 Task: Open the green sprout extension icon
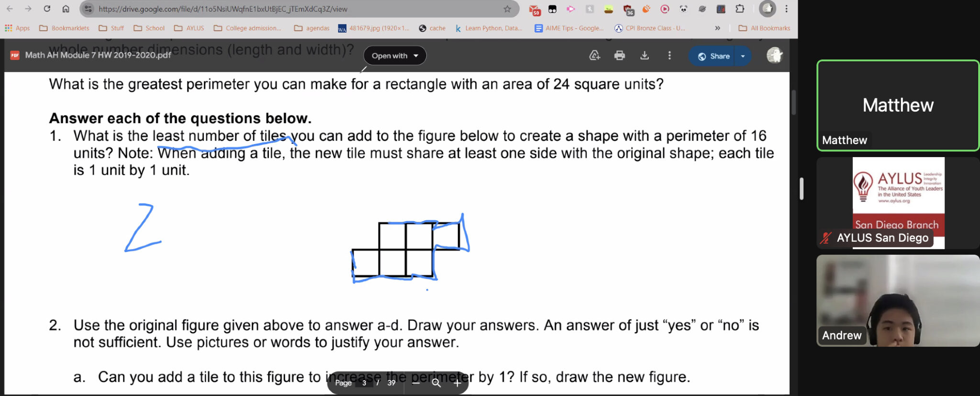click(x=609, y=9)
